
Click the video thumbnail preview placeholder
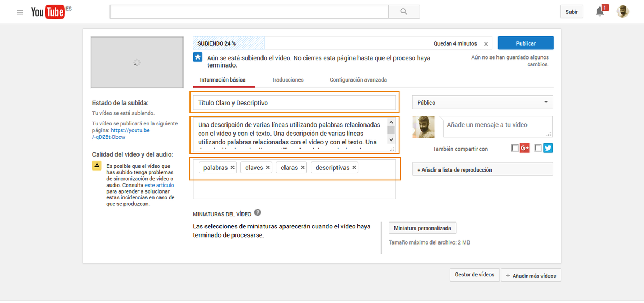(137, 63)
